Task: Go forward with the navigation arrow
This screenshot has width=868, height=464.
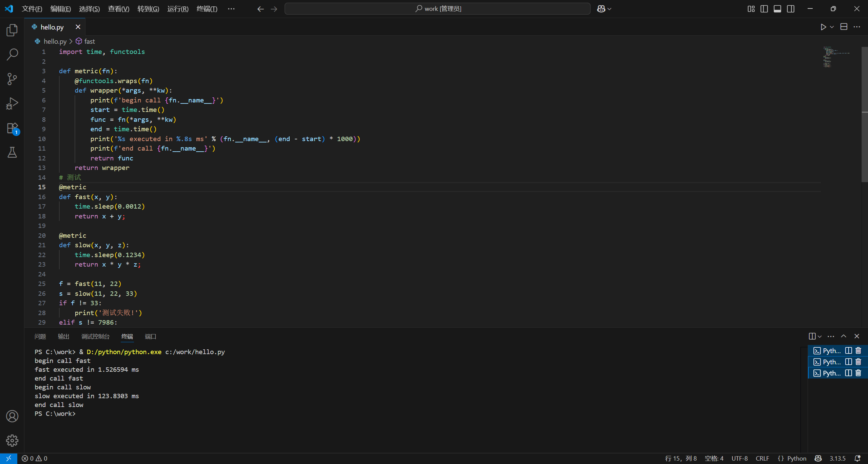Action: tap(274, 9)
